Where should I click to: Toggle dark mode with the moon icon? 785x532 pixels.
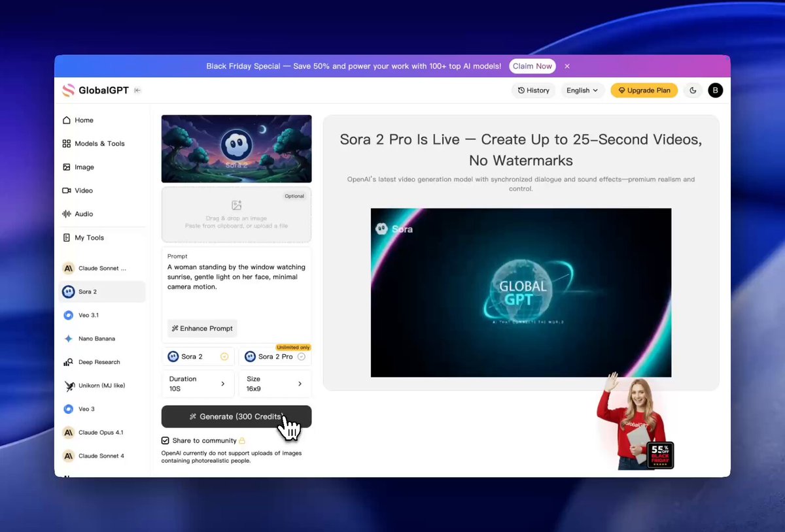point(693,90)
